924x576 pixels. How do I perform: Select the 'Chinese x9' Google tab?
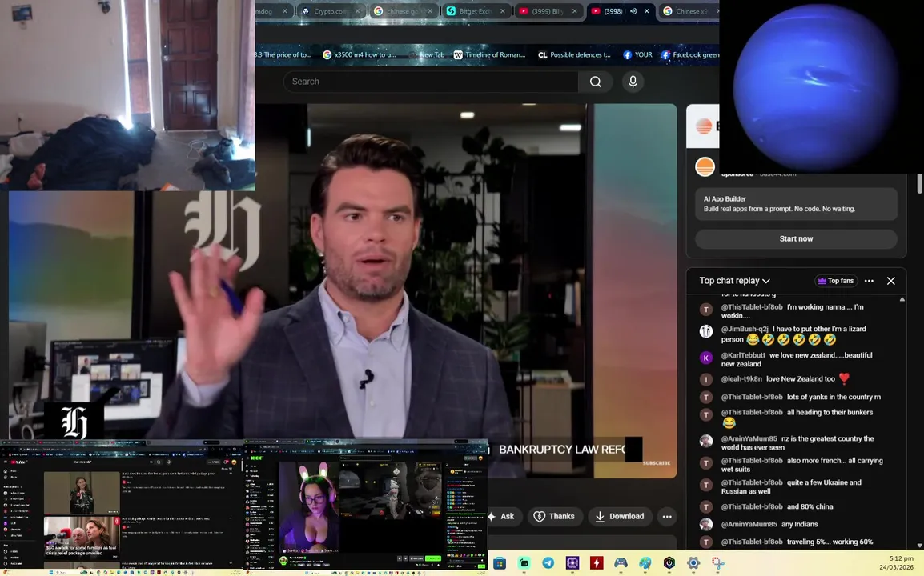click(x=689, y=11)
